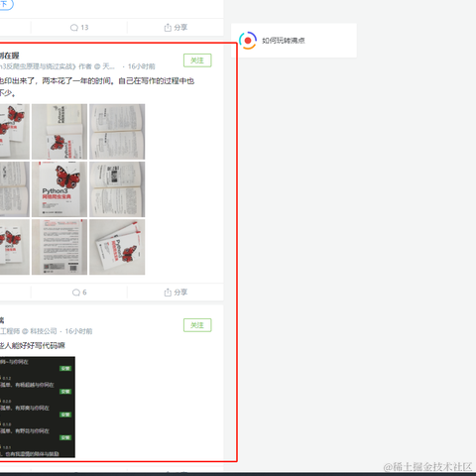The image size is (476, 476).
Task: Share the top post with 13 comments
Action: (x=176, y=28)
